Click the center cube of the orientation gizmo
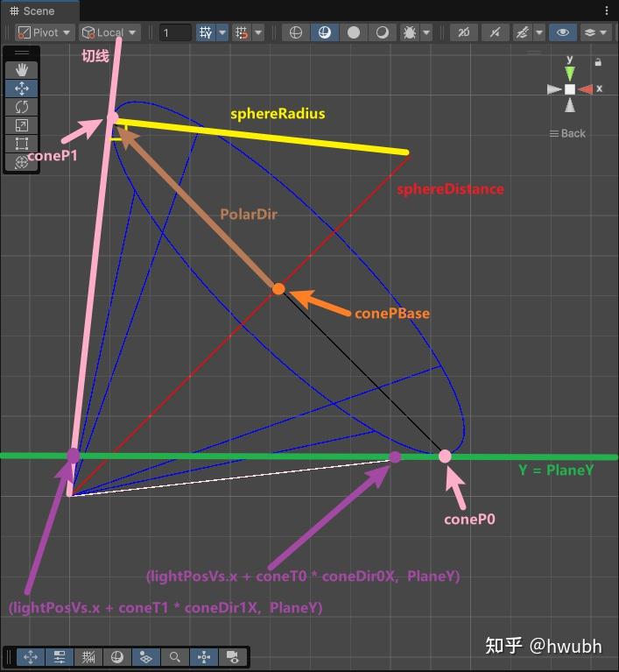This screenshot has height=672, width=619. pyautogui.click(x=570, y=89)
